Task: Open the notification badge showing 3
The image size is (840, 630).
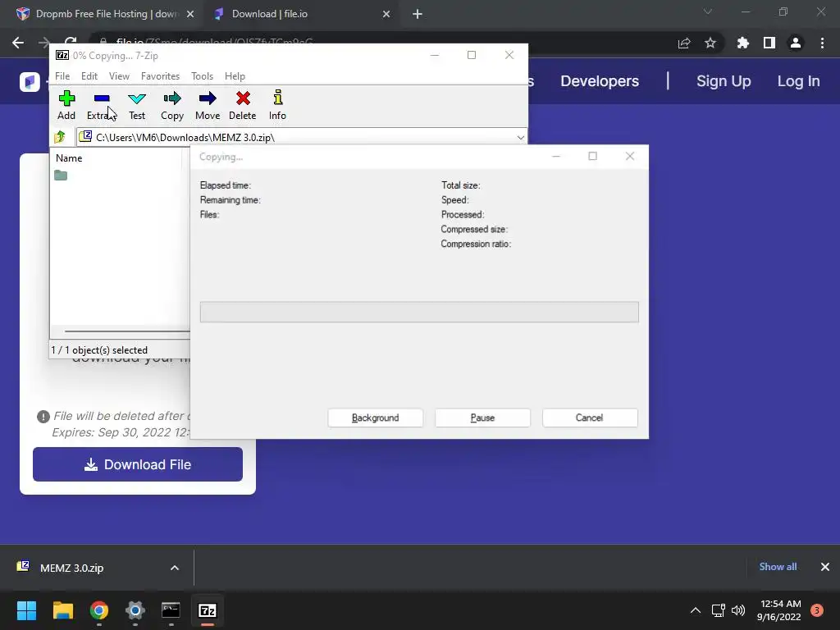Action: (x=817, y=610)
